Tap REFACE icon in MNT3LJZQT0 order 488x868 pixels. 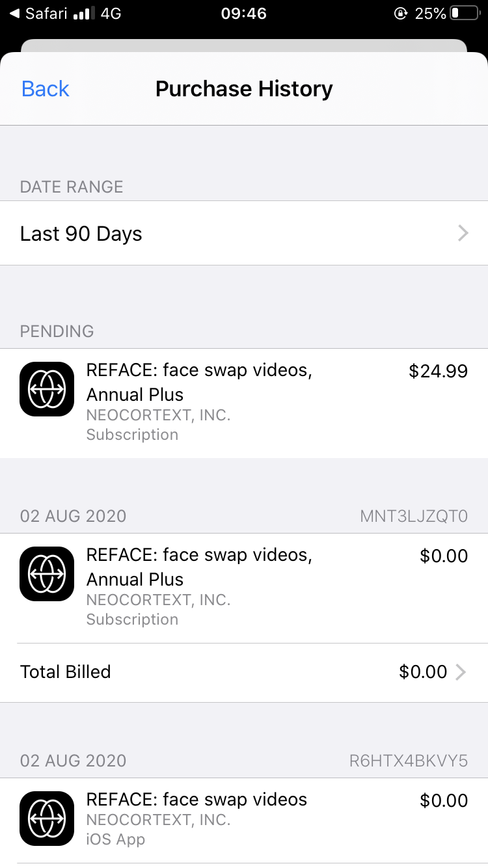47,574
